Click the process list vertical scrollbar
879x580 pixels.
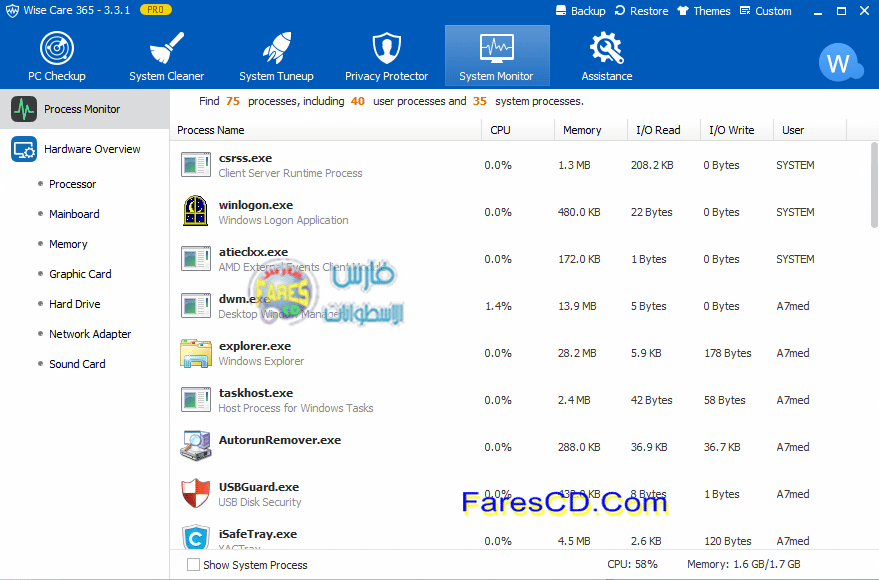874,185
